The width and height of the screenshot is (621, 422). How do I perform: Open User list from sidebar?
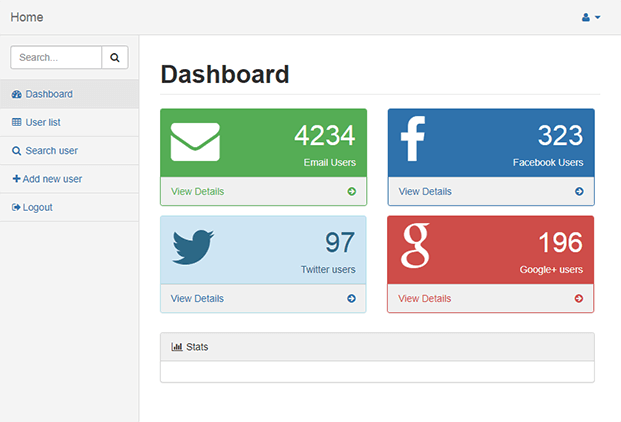(x=43, y=122)
